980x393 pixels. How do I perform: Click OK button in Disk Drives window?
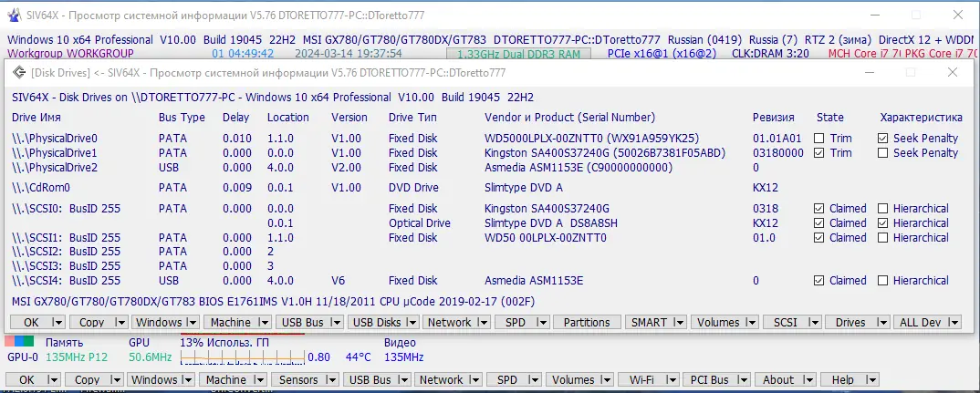(x=31, y=323)
